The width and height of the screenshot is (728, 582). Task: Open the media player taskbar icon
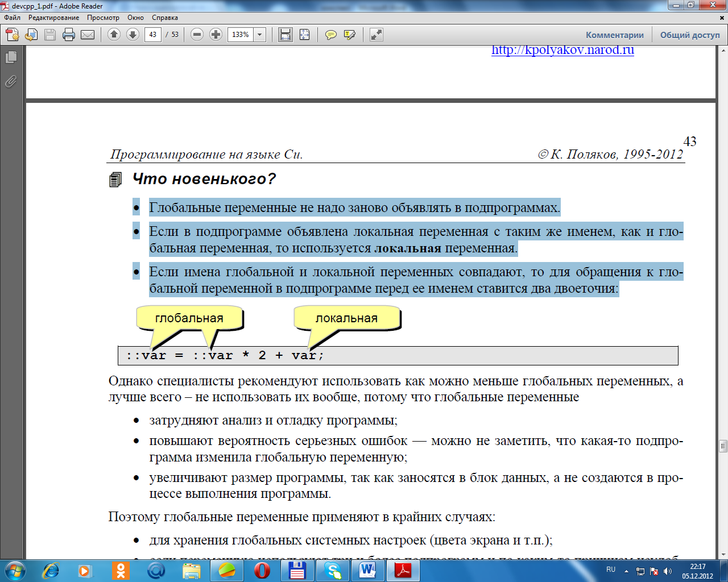tap(85, 571)
